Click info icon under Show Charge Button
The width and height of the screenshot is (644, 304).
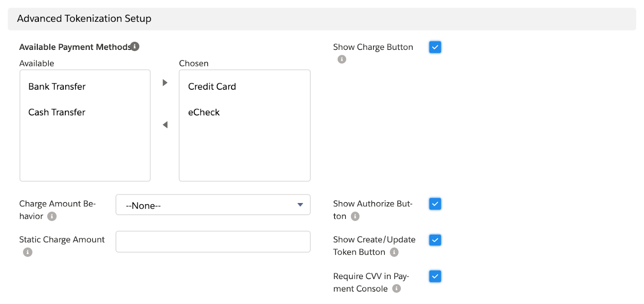[x=342, y=60]
